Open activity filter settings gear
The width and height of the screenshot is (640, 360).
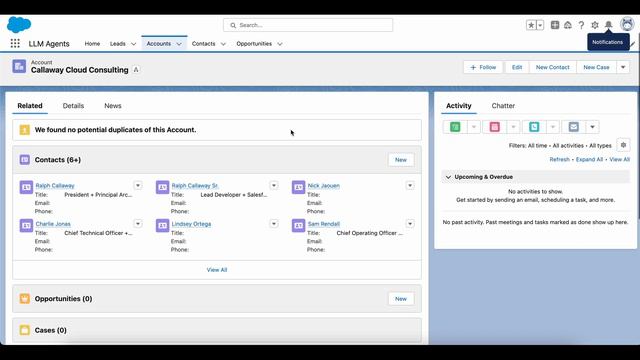623,145
